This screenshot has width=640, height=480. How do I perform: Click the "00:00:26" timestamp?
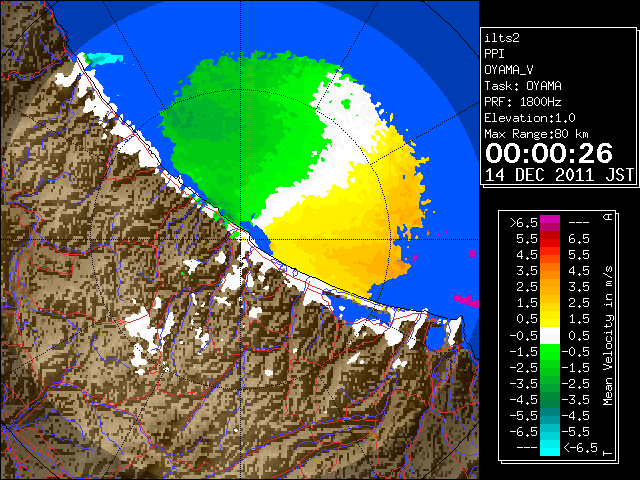point(549,153)
